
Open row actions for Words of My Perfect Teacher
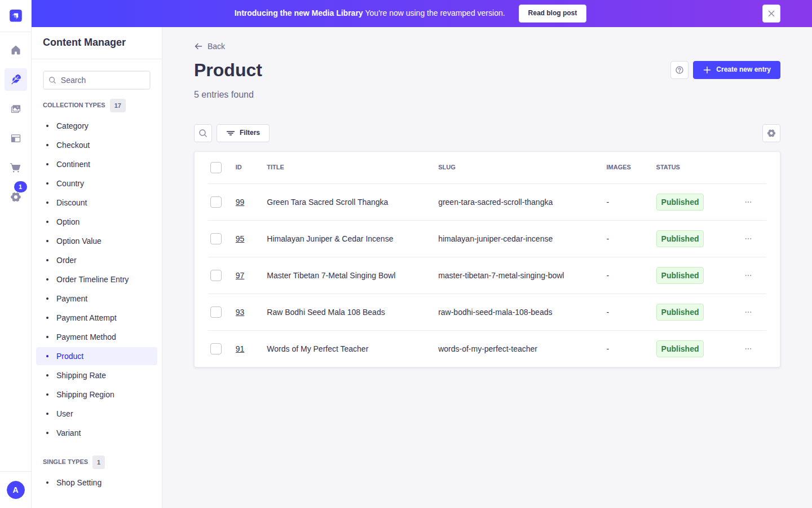click(748, 349)
